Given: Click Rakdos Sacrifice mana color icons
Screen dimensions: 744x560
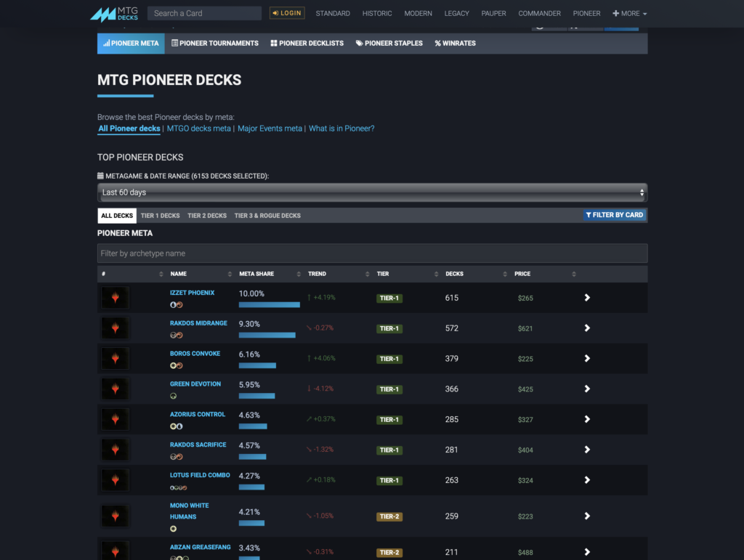Looking at the screenshot, I should [176, 457].
